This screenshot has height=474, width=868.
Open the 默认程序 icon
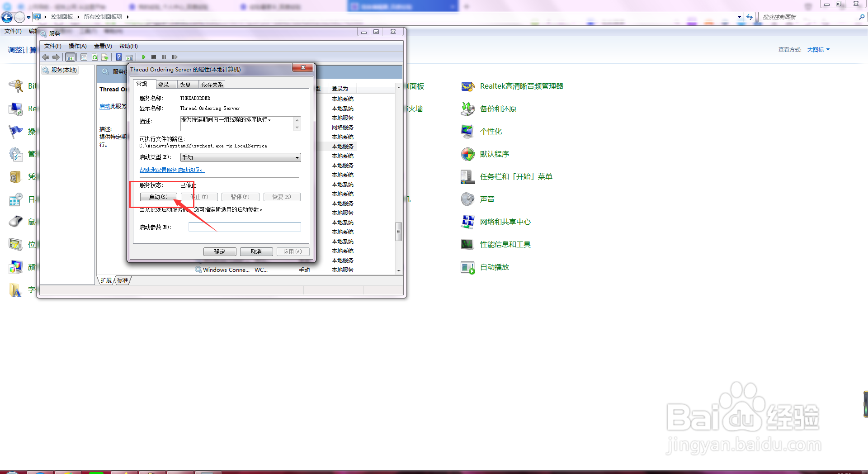tap(467, 154)
